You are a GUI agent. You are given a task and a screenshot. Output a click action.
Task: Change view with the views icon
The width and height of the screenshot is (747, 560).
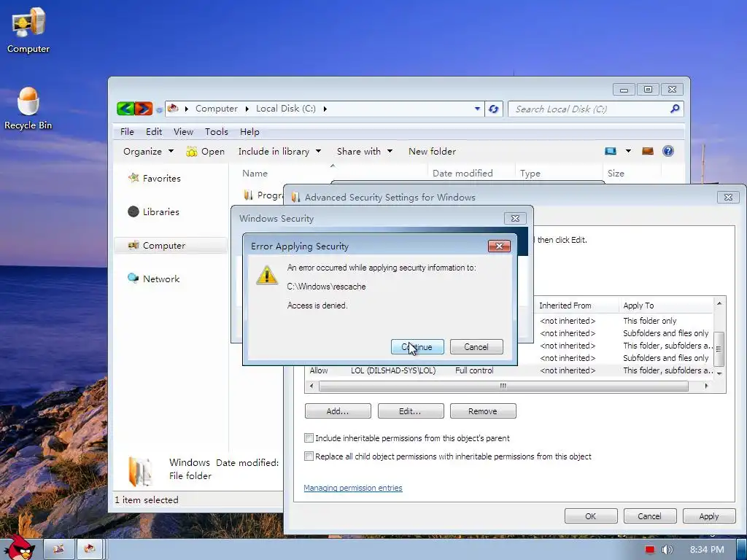click(x=611, y=152)
